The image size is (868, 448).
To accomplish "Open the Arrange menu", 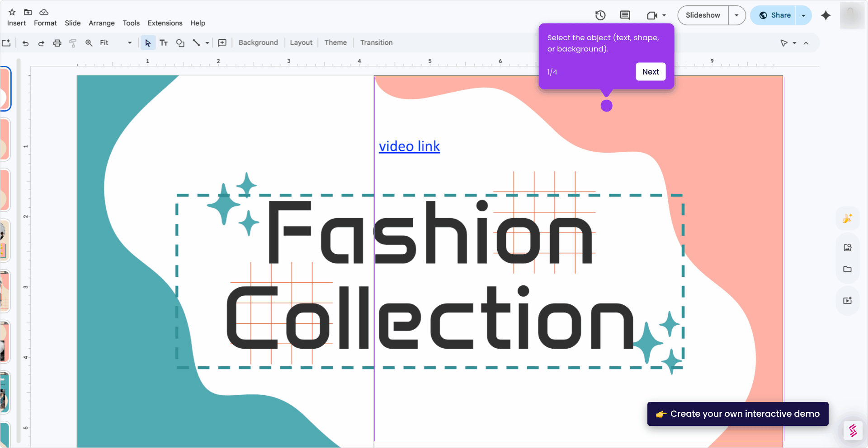I will coord(102,23).
